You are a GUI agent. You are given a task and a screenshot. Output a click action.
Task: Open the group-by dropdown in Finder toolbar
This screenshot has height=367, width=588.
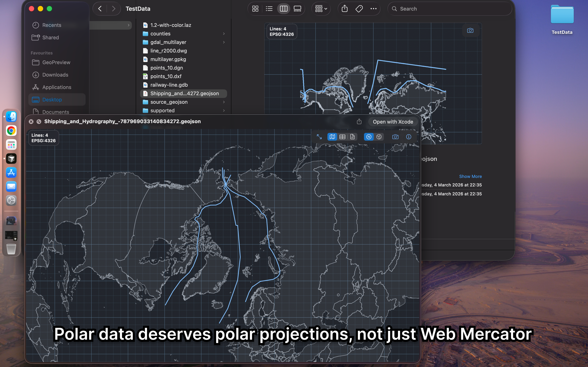pyautogui.click(x=321, y=9)
